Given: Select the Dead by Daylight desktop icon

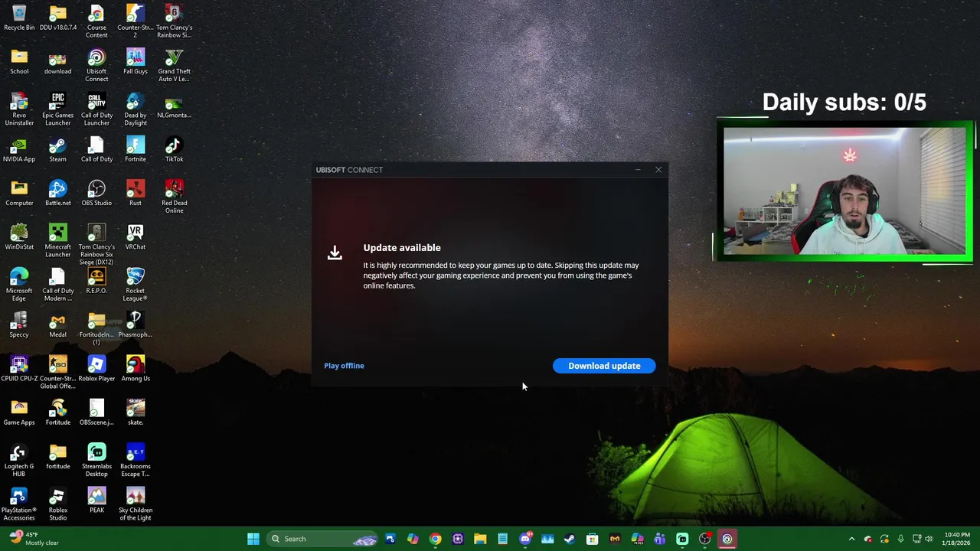Looking at the screenshot, I should pyautogui.click(x=136, y=109).
